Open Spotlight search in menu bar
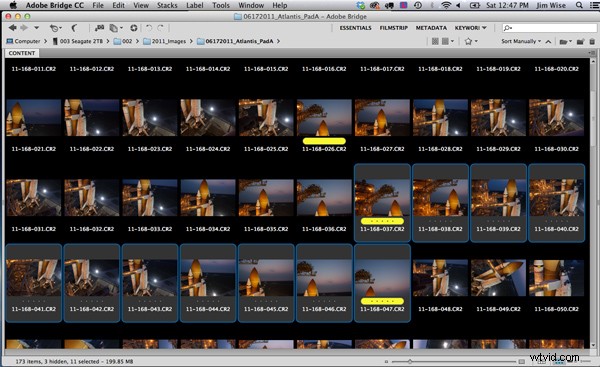 pyautogui.click(x=579, y=5)
